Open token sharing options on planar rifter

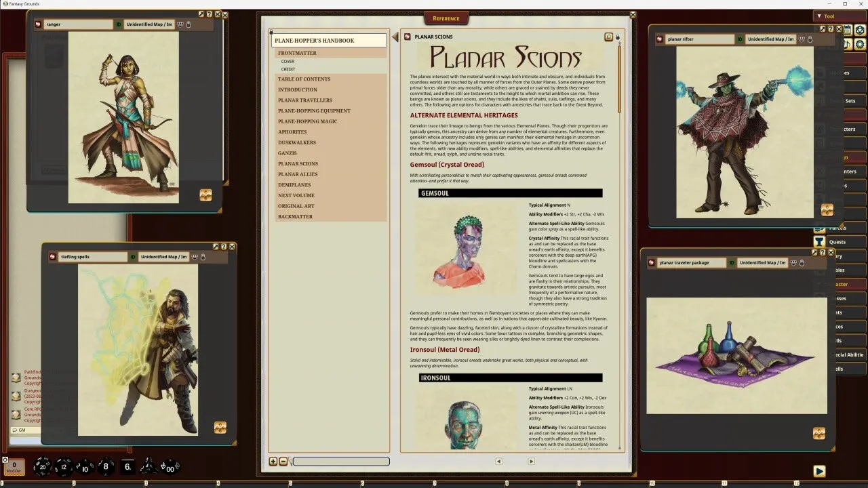pyautogui.click(x=801, y=39)
